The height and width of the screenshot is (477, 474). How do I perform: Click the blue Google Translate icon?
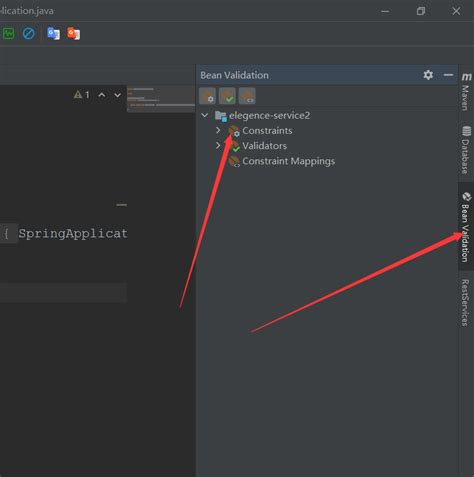[x=53, y=34]
